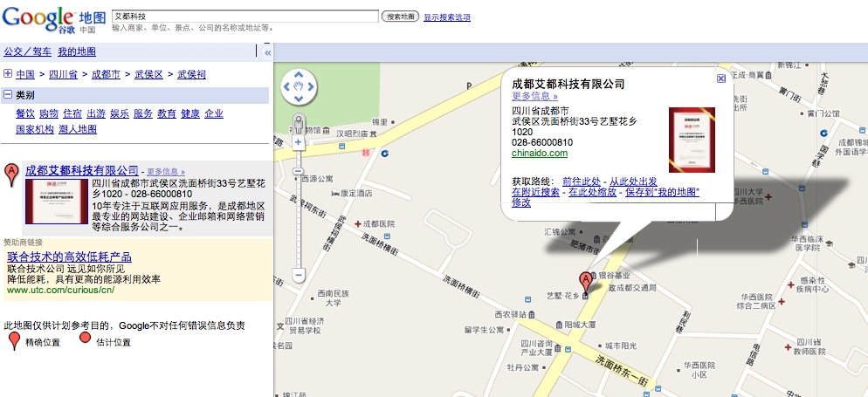Image resolution: width=868 pixels, height=397 pixels.
Task: Click the pan left arrow on map control
Action: 287,86
